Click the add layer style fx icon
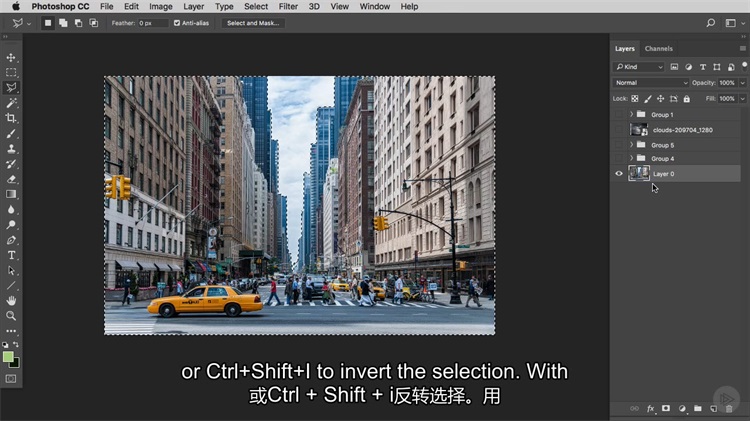750x421 pixels. 650,408
